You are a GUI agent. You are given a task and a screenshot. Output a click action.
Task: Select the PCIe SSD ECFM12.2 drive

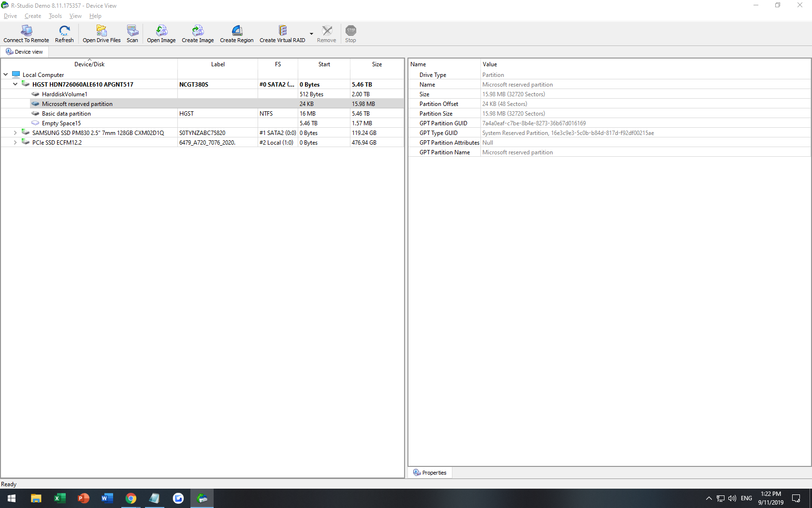click(x=57, y=143)
